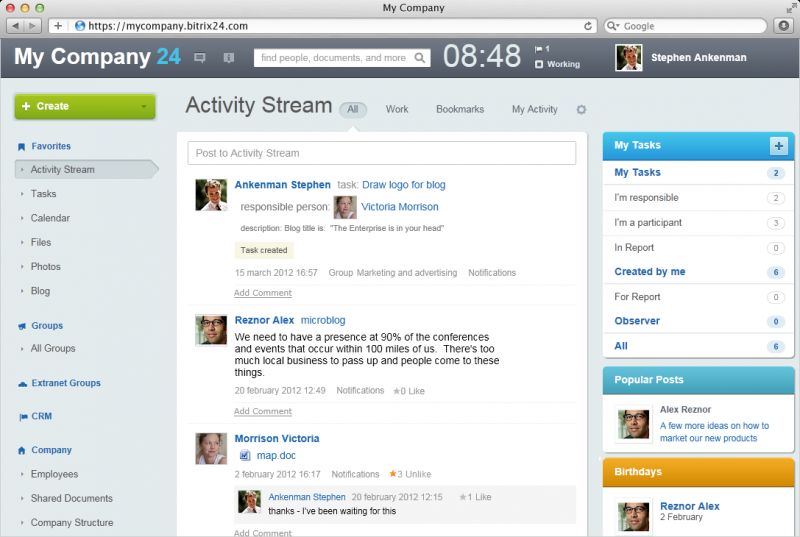
Task: Add a new task with plus icon
Action: coord(779,146)
